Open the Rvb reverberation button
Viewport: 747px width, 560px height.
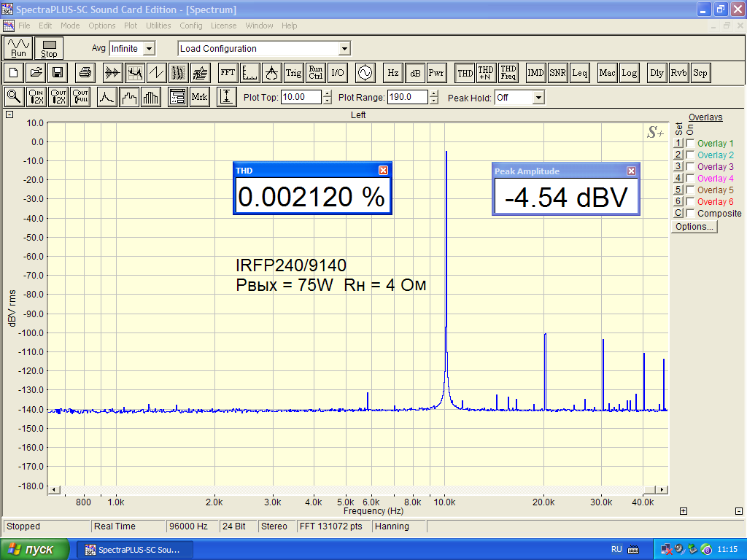[x=678, y=72]
